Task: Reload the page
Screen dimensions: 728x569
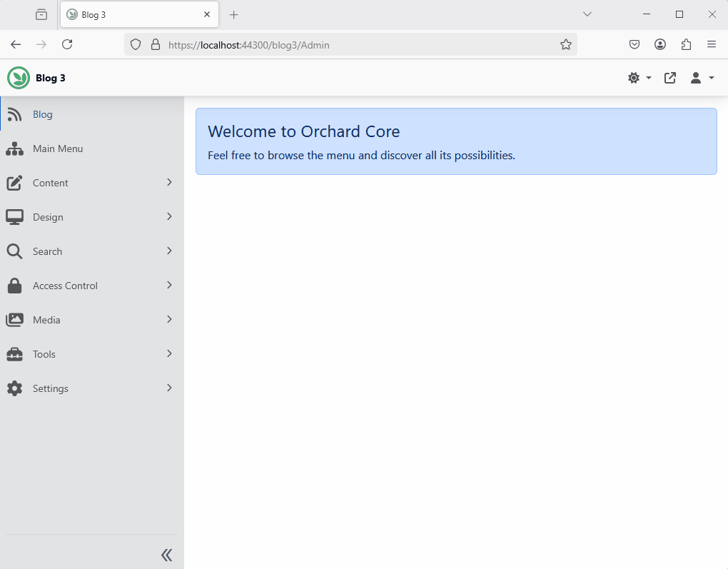Action: coord(67,44)
